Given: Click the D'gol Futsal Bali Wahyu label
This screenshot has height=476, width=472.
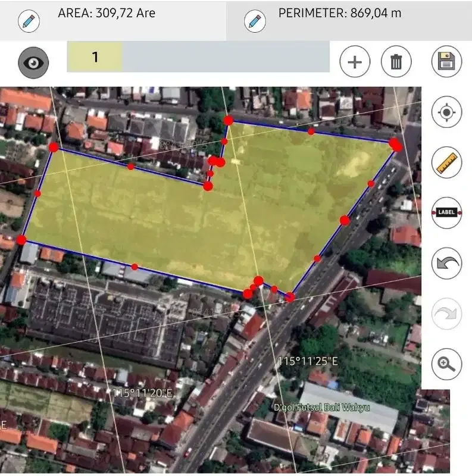Looking at the screenshot, I should [322, 408].
